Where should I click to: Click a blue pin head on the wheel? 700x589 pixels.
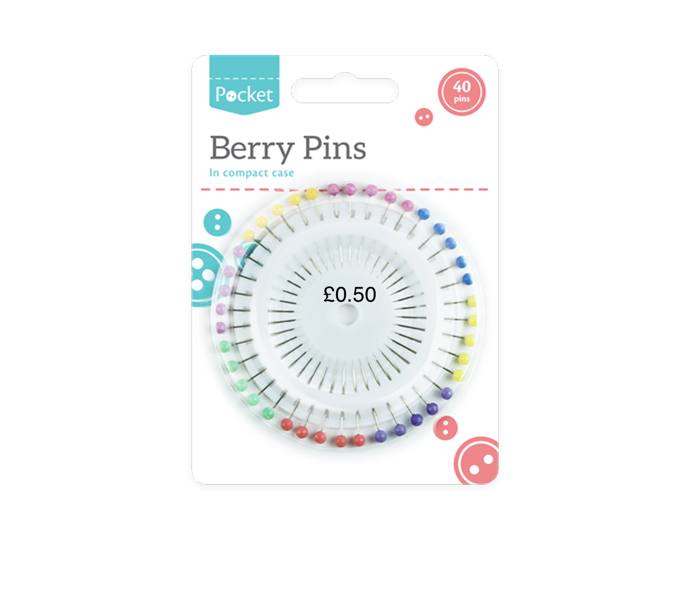click(439, 228)
